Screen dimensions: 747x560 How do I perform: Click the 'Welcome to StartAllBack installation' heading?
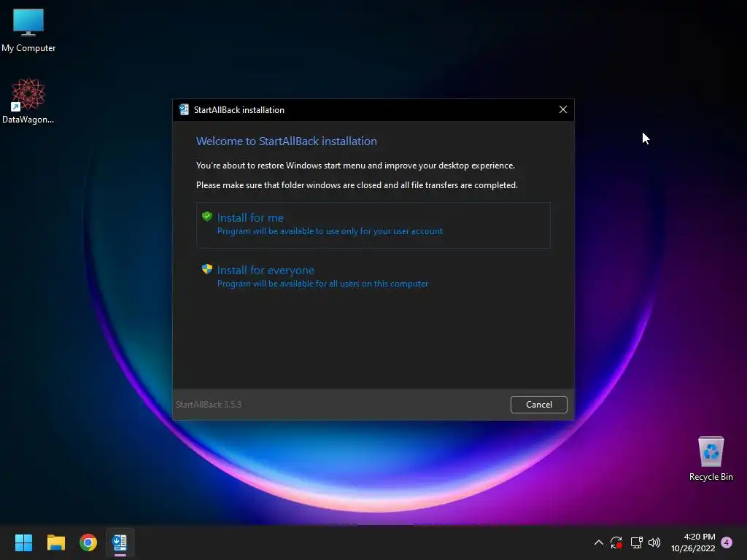pos(286,141)
